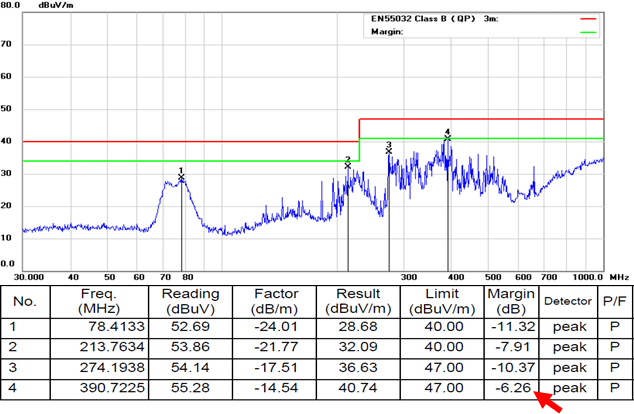Click the P/F column header
Image resolution: width=634 pixels, height=414 pixels.
615,301
